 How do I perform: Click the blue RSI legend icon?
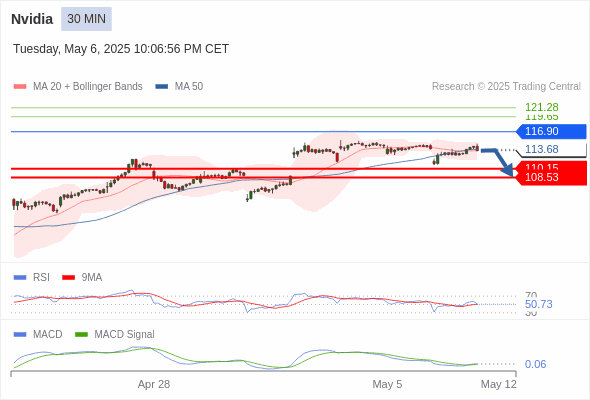tap(20, 278)
